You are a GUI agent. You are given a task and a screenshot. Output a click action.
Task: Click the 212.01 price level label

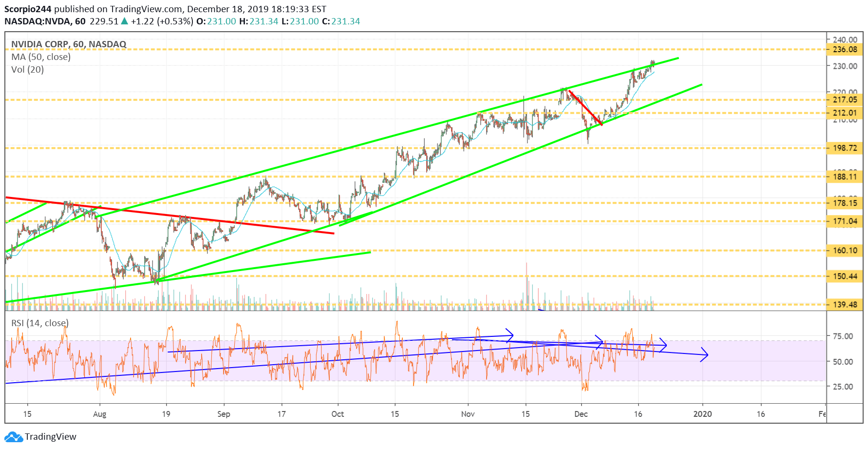845,113
